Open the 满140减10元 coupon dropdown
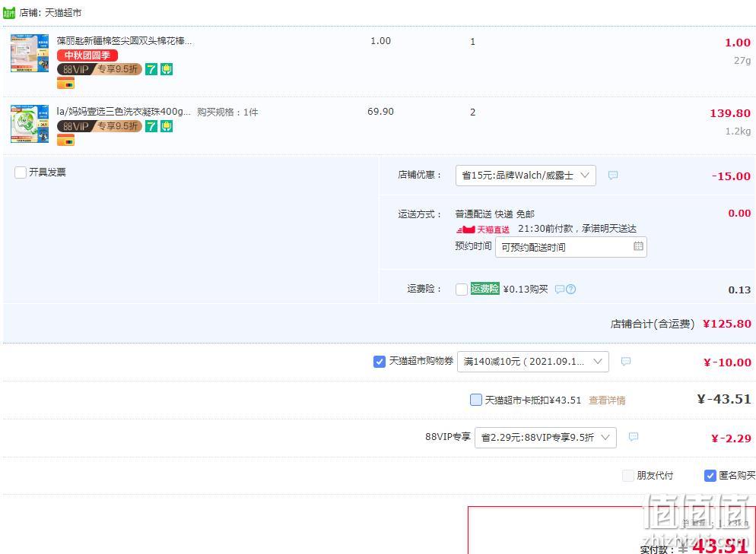 pyautogui.click(x=532, y=362)
